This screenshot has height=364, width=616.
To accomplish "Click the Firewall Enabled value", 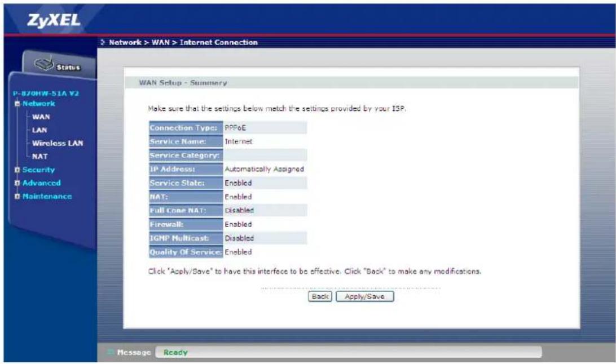I will tap(238, 224).
